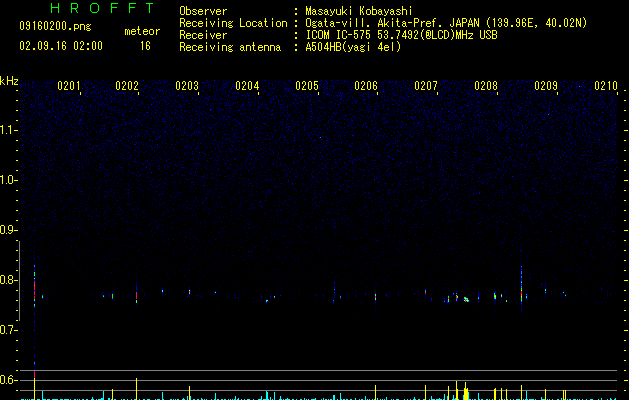Click the 0208 time marker

(x=486, y=86)
